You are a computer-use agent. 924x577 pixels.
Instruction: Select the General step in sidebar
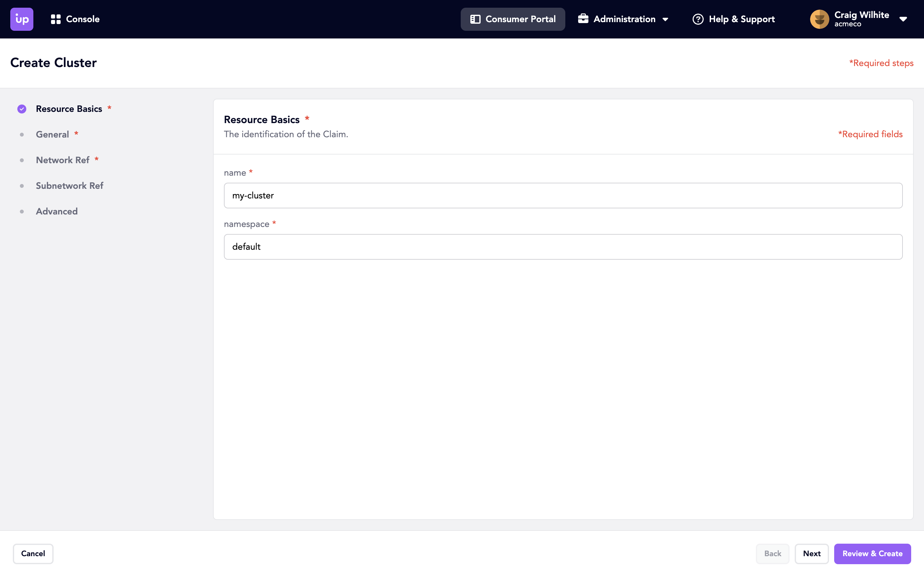[x=52, y=135]
